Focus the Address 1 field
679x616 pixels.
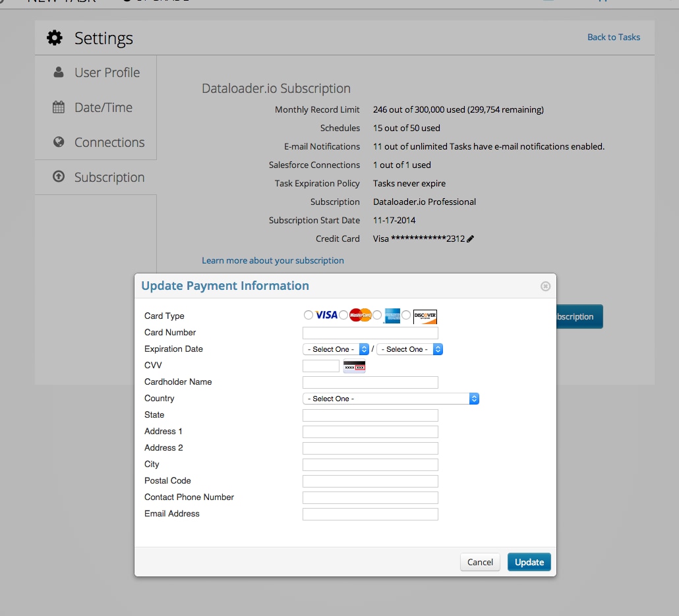(370, 432)
